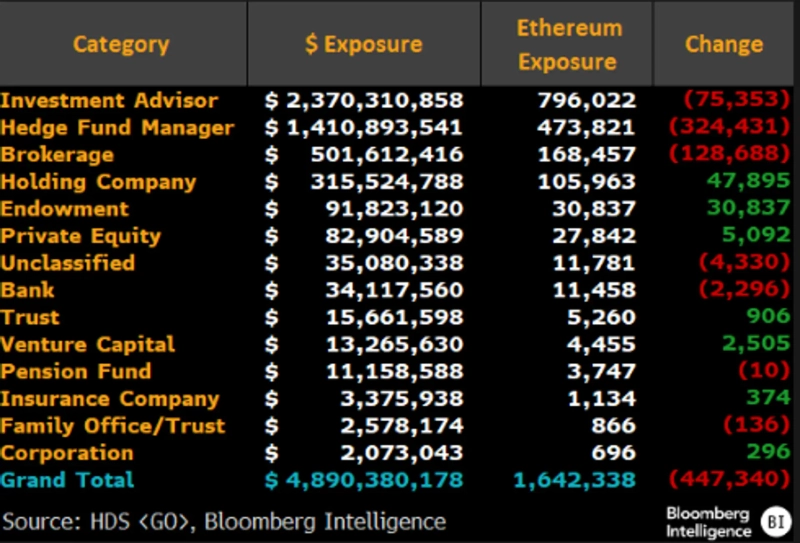Click the Change column header
This screenshot has height=543, width=800.
click(x=724, y=45)
